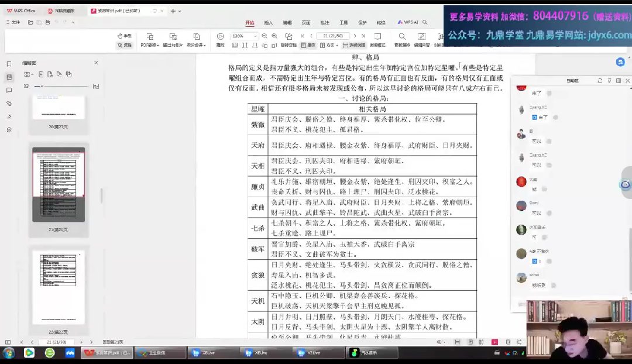This screenshot has width=632, height=364.
Task: Close the thumbnail panel
Action: click(97, 63)
